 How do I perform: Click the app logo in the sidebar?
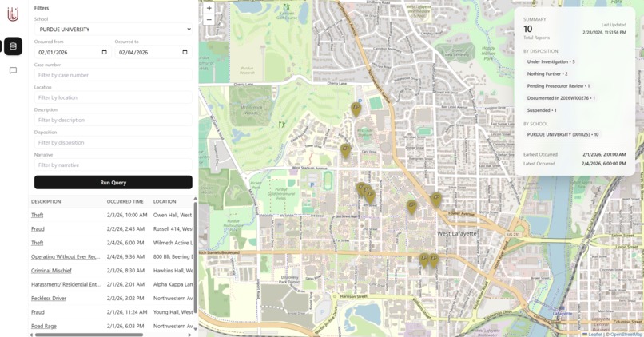(13, 15)
